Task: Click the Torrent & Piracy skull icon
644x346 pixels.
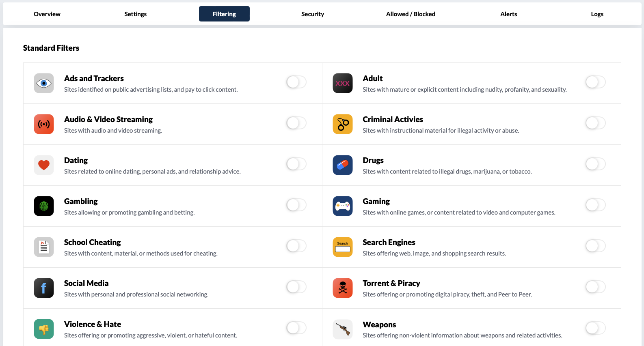Action: click(343, 288)
